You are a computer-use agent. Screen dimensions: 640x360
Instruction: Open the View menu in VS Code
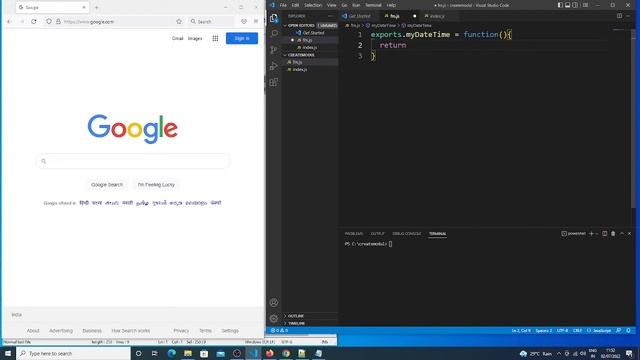(x=331, y=5)
